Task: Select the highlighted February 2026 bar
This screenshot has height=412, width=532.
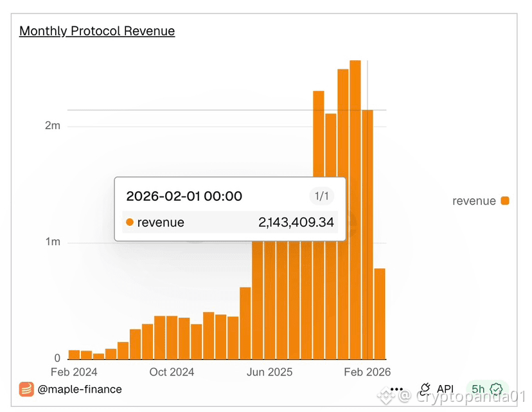Action: tap(368, 234)
